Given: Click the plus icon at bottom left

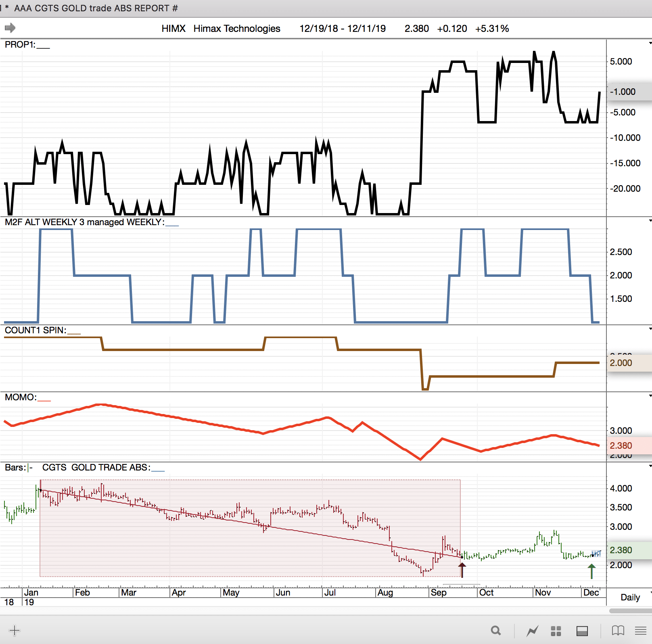Looking at the screenshot, I should pos(15,630).
